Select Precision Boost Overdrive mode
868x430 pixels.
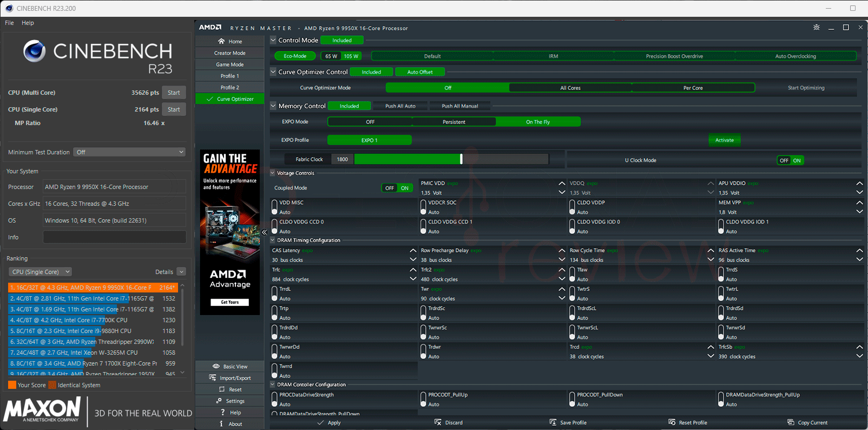pyautogui.click(x=674, y=56)
